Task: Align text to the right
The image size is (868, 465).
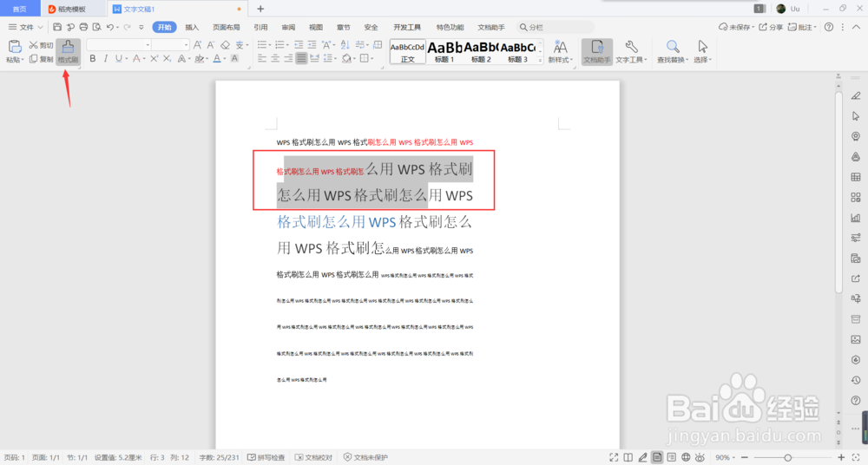Action: [x=288, y=58]
